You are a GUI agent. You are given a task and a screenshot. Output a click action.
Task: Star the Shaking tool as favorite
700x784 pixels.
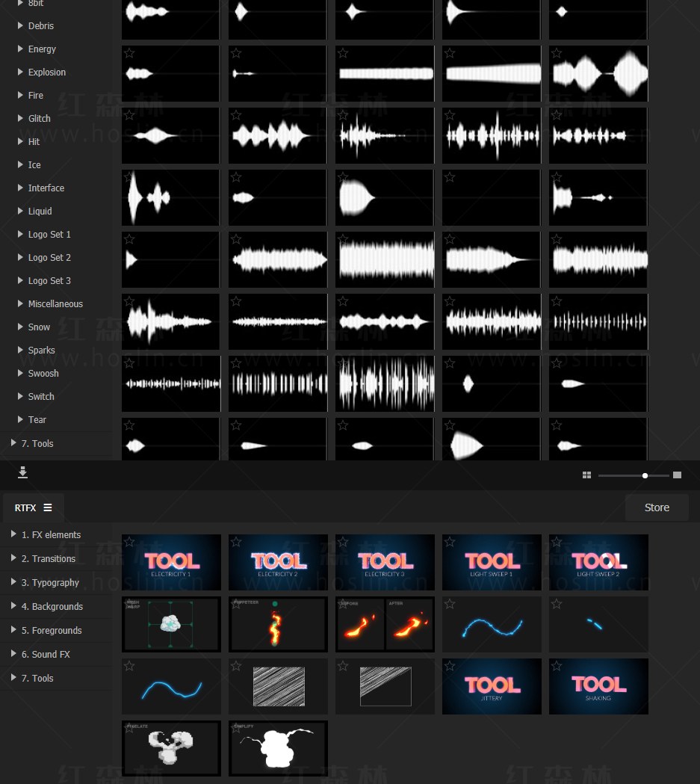point(557,665)
